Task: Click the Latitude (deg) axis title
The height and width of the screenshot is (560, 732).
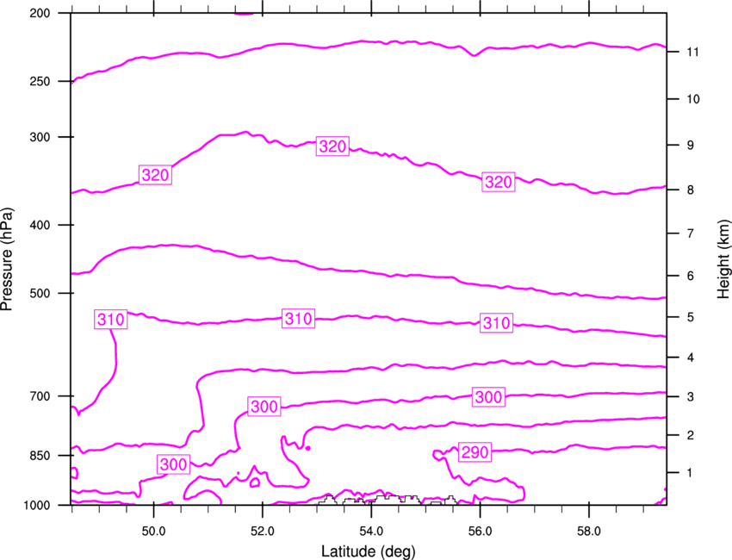Action: [368, 551]
